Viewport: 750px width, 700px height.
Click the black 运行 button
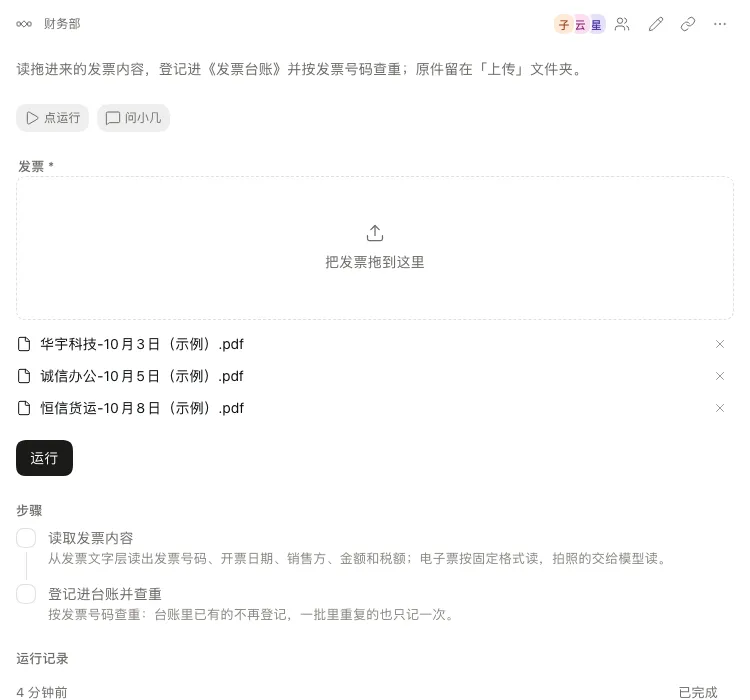44,458
